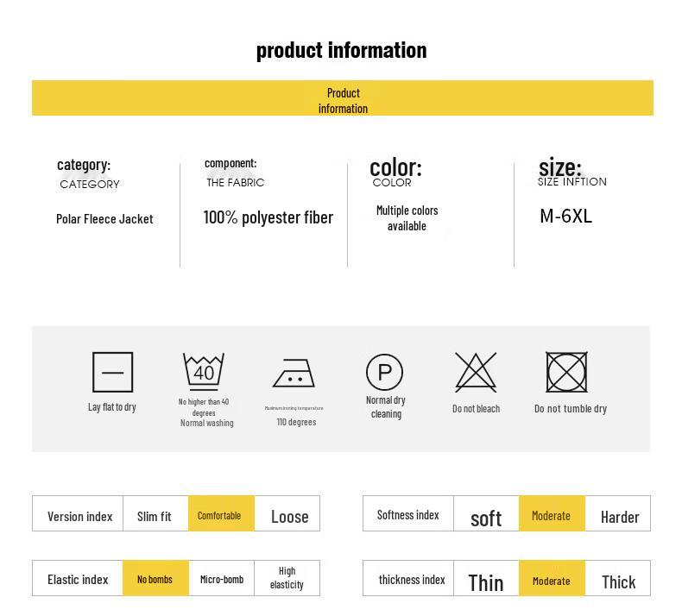Select the Comfortable version option
Screen dimensions: 682x616
coord(221,514)
